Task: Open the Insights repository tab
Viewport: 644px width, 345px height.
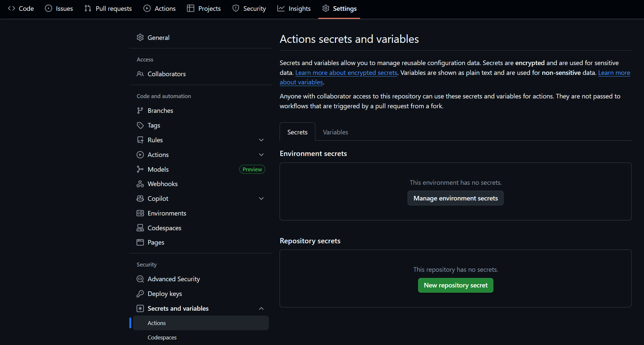Action: 294,9
